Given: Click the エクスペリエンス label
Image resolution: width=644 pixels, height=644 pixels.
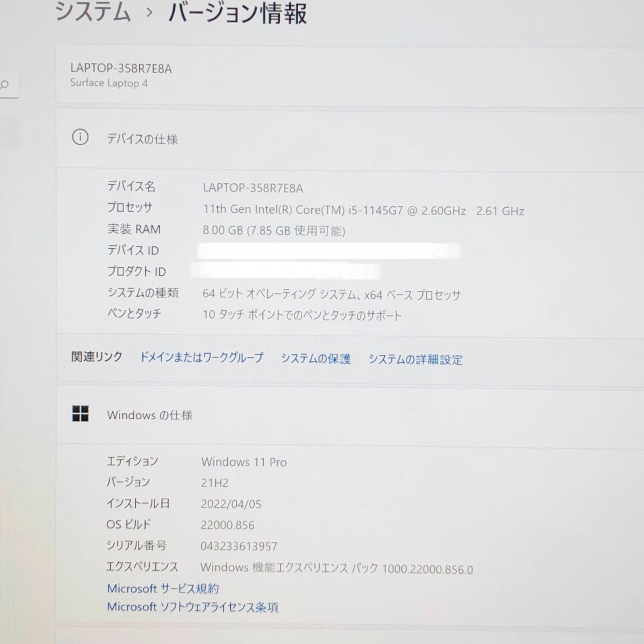Looking at the screenshot, I should point(142,567).
